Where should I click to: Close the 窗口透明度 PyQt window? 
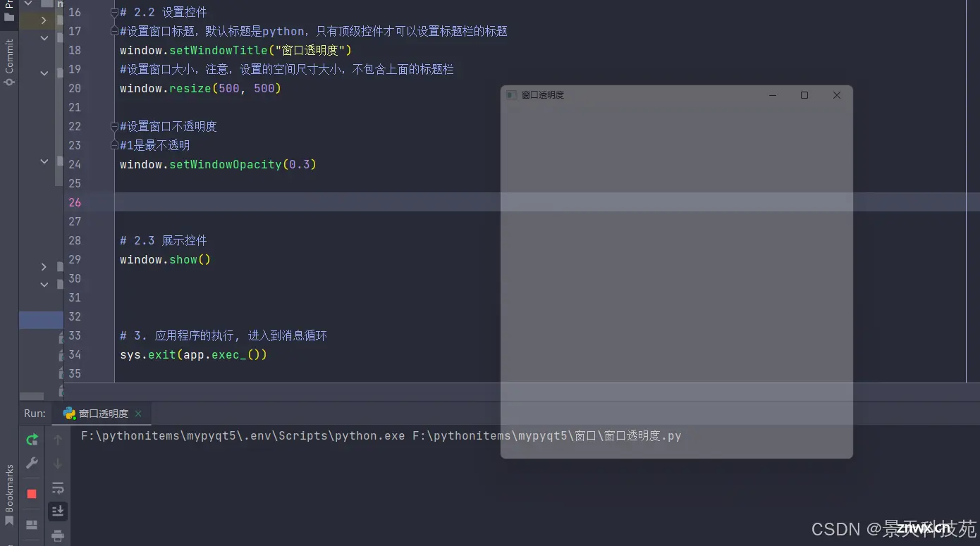click(x=837, y=95)
